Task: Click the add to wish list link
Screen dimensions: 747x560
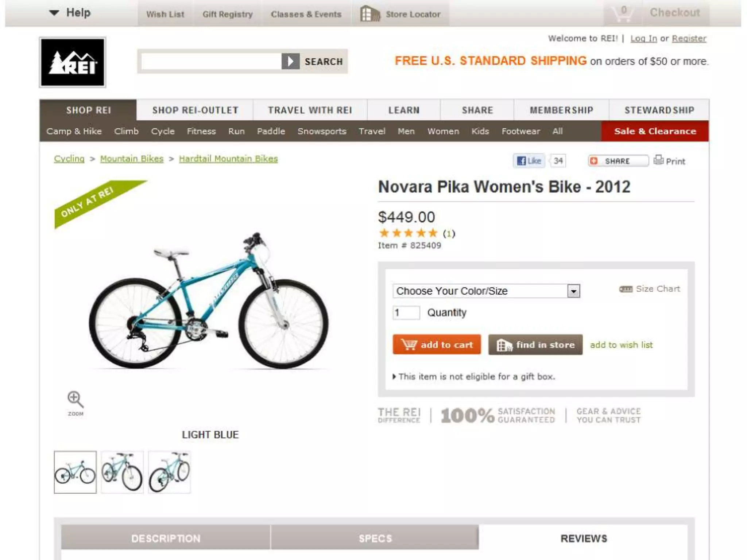Action: point(621,345)
